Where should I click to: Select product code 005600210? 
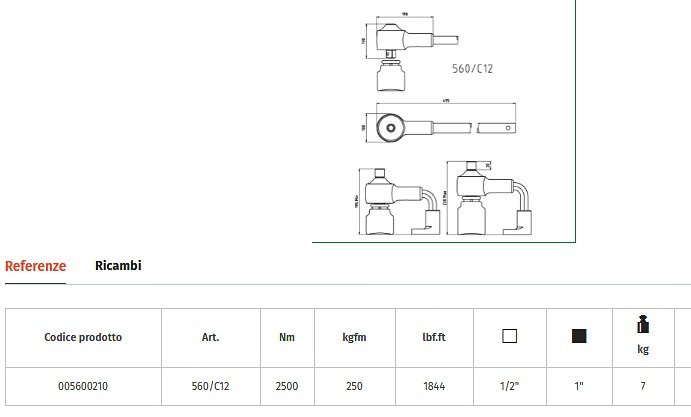click(x=83, y=385)
